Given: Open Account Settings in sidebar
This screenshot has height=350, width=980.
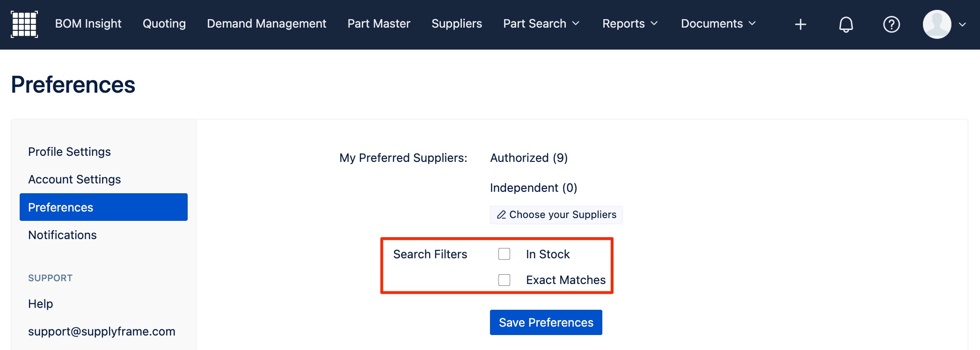Looking at the screenshot, I should [74, 179].
